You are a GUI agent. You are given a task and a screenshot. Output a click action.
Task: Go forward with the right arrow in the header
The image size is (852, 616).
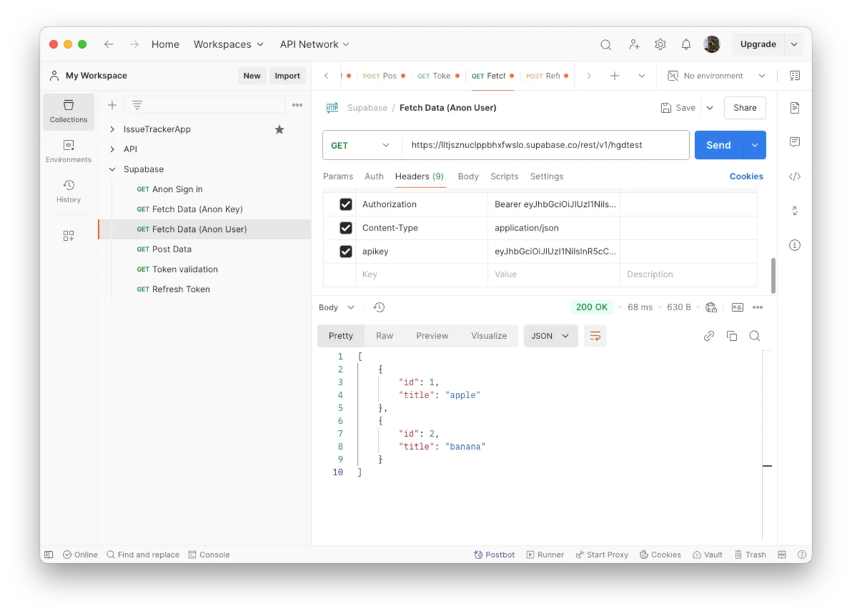click(134, 44)
